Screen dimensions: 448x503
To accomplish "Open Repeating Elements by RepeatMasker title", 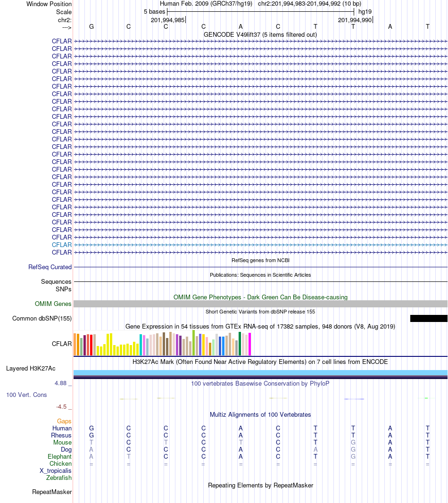I will pyautogui.click(x=260, y=486).
